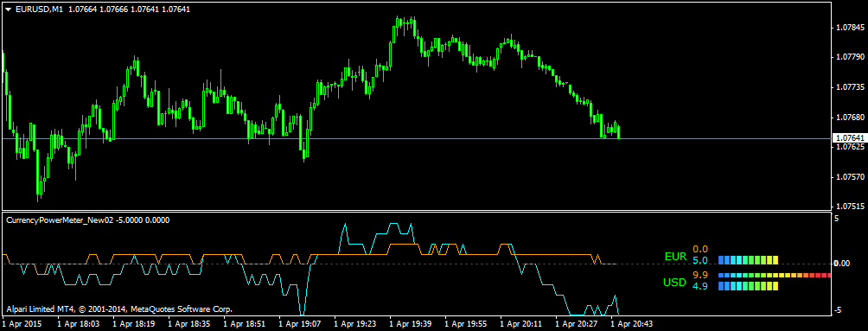
Task: Select the 1 Apr 18:51 time label
Action: (x=245, y=323)
